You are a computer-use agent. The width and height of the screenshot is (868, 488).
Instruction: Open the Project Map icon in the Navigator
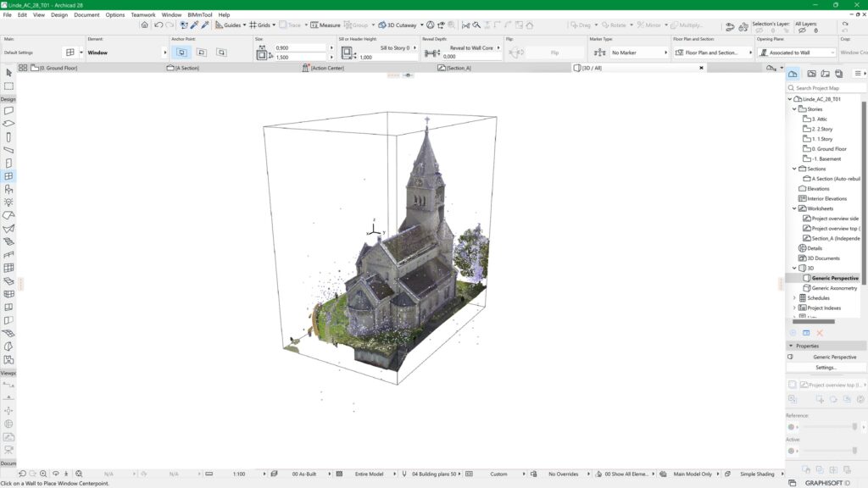click(792, 75)
